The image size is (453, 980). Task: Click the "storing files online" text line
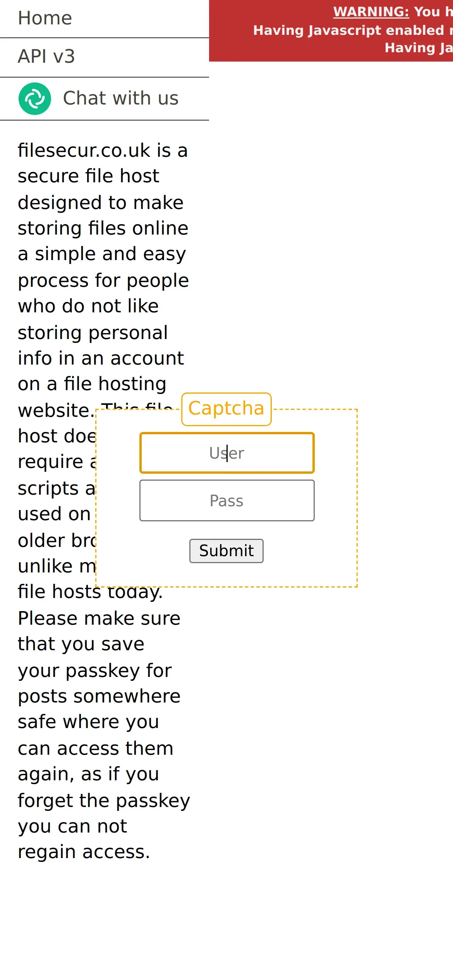point(103,228)
